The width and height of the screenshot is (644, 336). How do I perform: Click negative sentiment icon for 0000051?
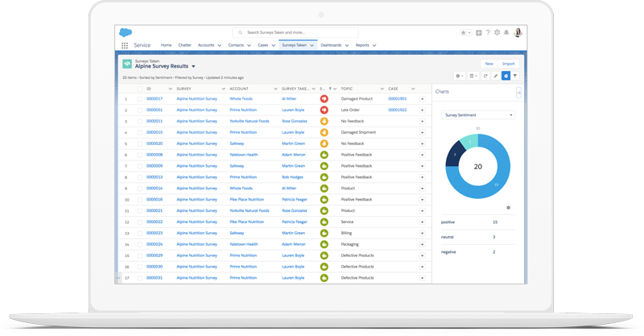(324, 110)
